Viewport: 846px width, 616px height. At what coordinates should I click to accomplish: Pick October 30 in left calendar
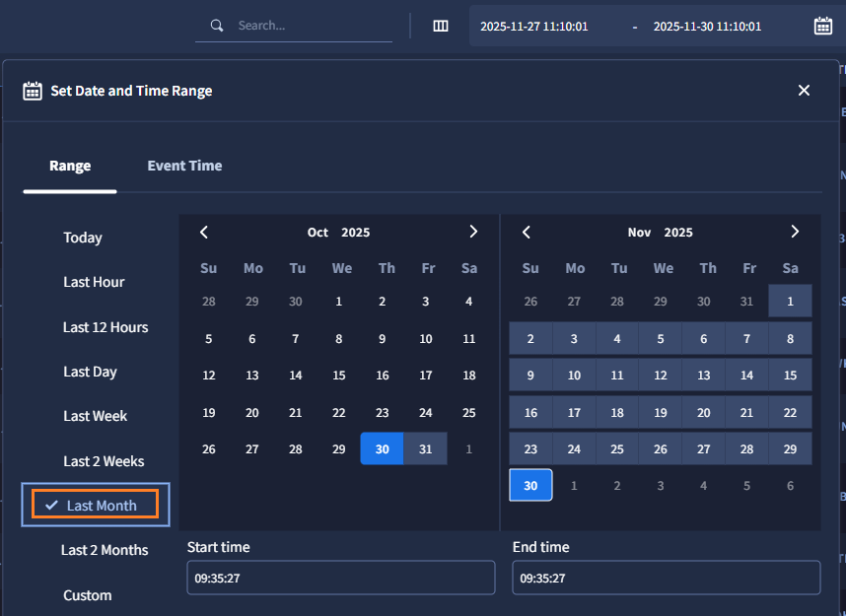tap(383, 449)
